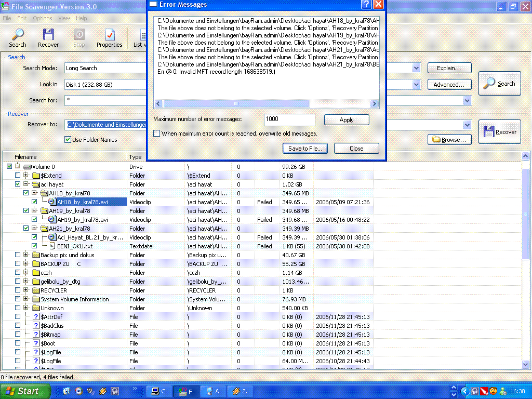Open the File menu
The width and height of the screenshot is (532, 399).
pyautogui.click(x=7, y=18)
